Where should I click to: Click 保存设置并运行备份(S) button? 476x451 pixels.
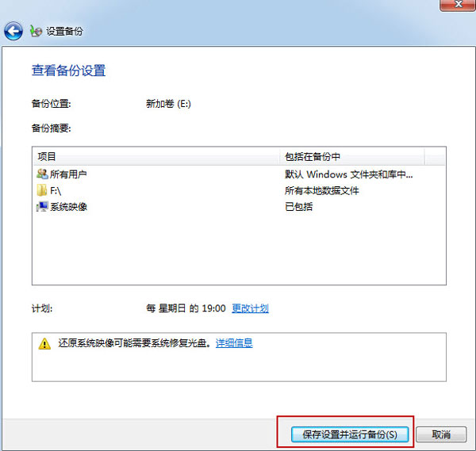[x=350, y=434]
